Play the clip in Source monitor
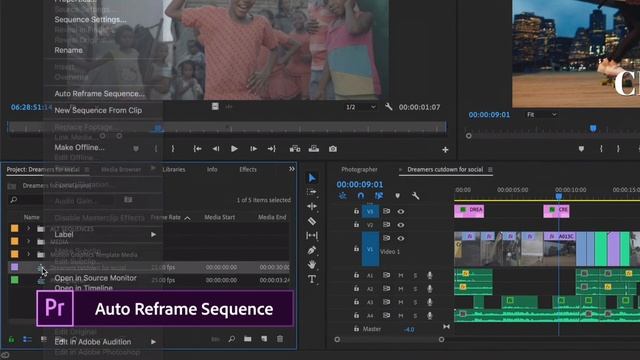The image size is (640, 360). pyautogui.click(x=234, y=149)
